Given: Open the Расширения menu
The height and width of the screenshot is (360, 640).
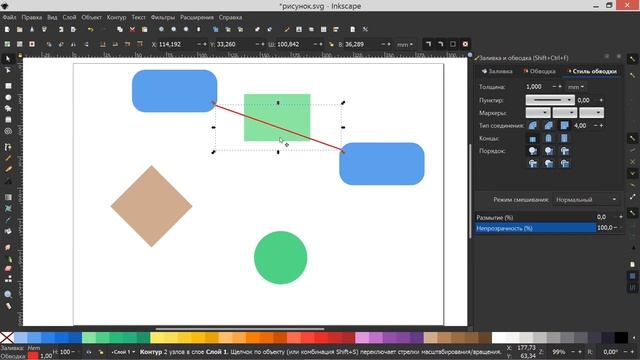Looking at the screenshot, I should tap(197, 18).
